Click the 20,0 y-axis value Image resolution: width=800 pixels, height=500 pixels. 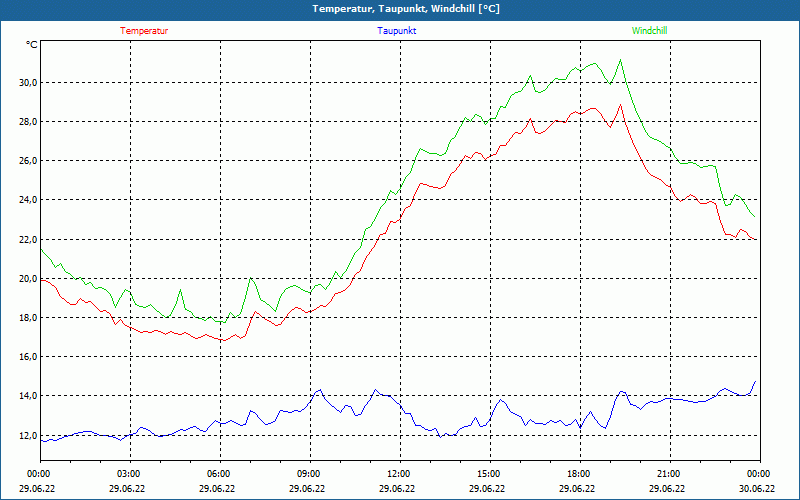[28, 279]
